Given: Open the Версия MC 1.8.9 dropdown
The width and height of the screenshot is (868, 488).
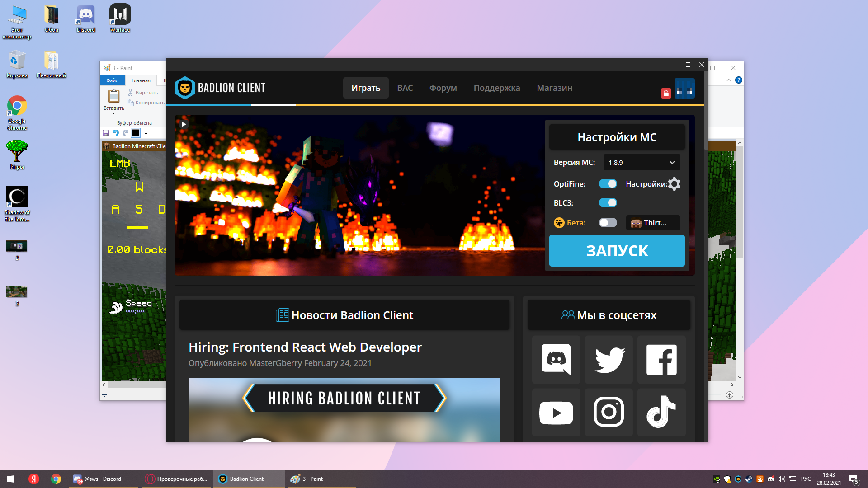Looking at the screenshot, I should pyautogui.click(x=642, y=163).
